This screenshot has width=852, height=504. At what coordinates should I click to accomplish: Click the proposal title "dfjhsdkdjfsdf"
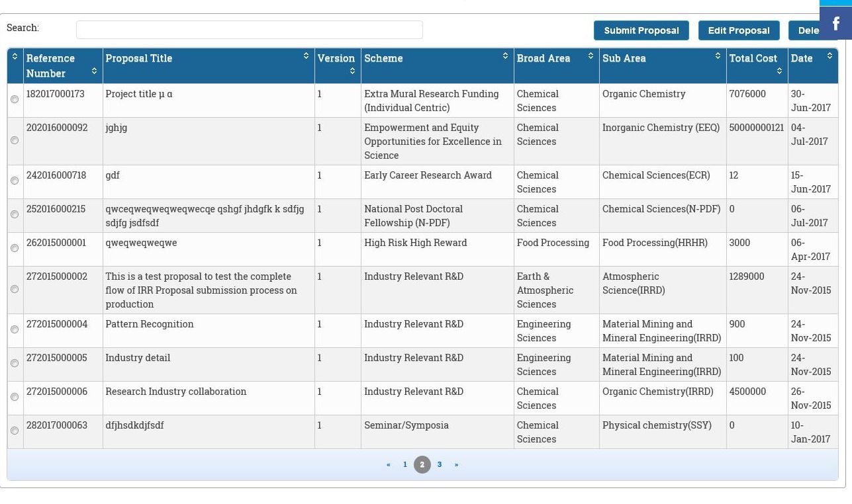(134, 425)
